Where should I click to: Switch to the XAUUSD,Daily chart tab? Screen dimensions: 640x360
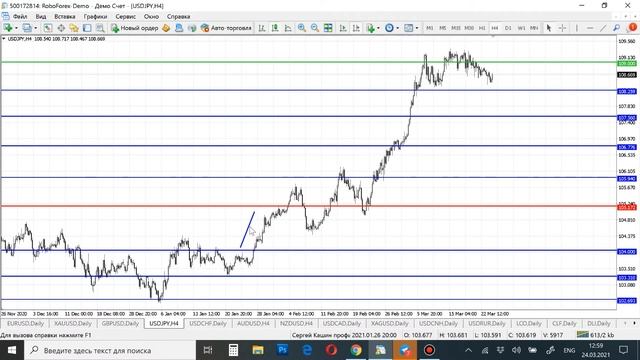73,323
